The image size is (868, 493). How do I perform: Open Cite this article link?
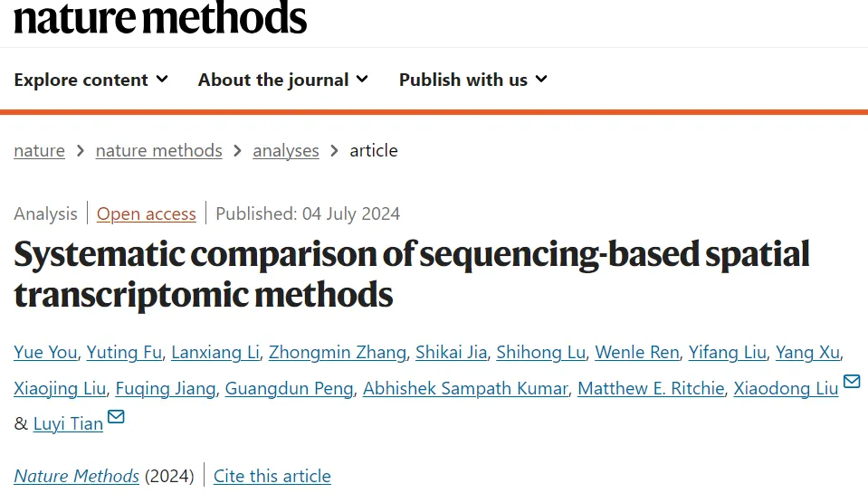(272, 476)
